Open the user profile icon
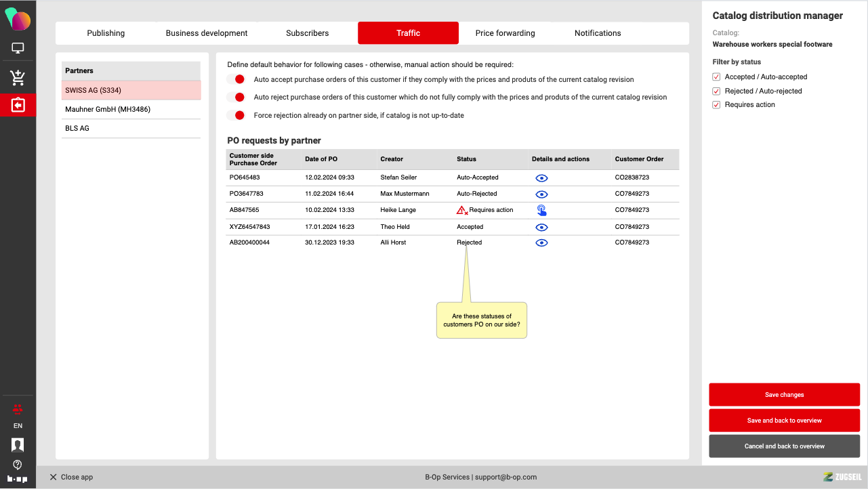868x489 pixels. (18, 445)
